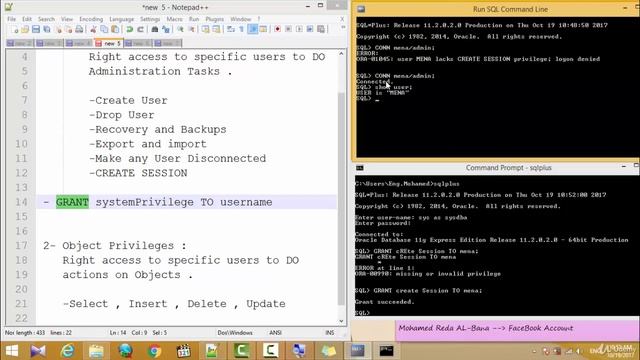Click the Save All toolbar icon
Image resolution: width=640 pixels, height=360 pixels.
pos(47,29)
